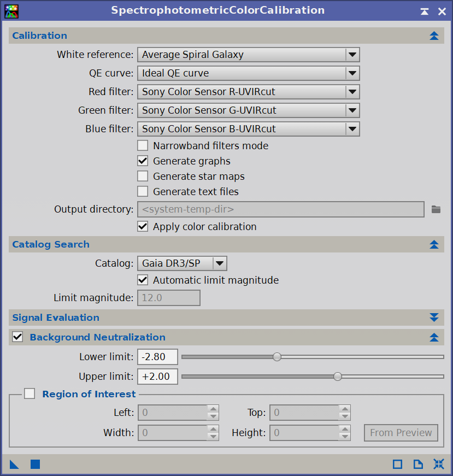Image resolution: width=453 pixels, height=476 pixels.
Task: Click the Upper limit value field
Action: tap(157, 377)
